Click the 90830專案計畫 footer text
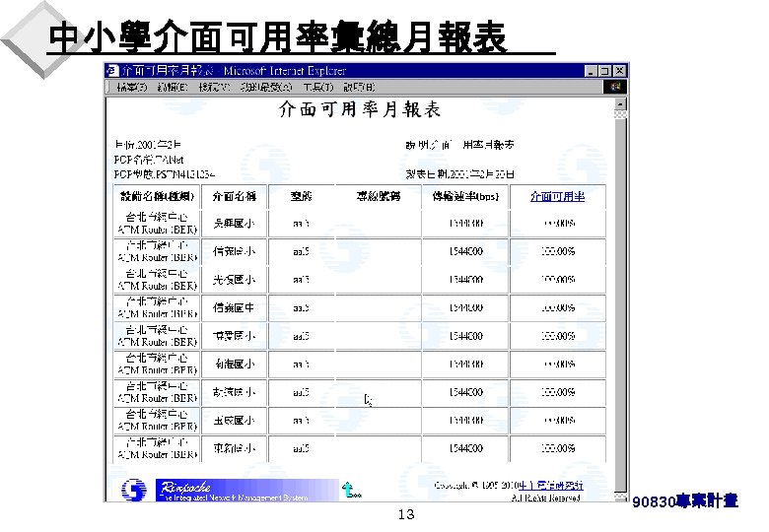 pyautogui.click(x=685, y=501)
